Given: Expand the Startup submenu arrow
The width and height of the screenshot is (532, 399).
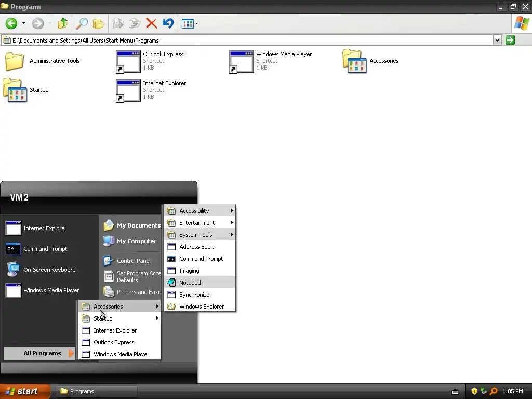Looking at the screenshot, I should [157, 318].
